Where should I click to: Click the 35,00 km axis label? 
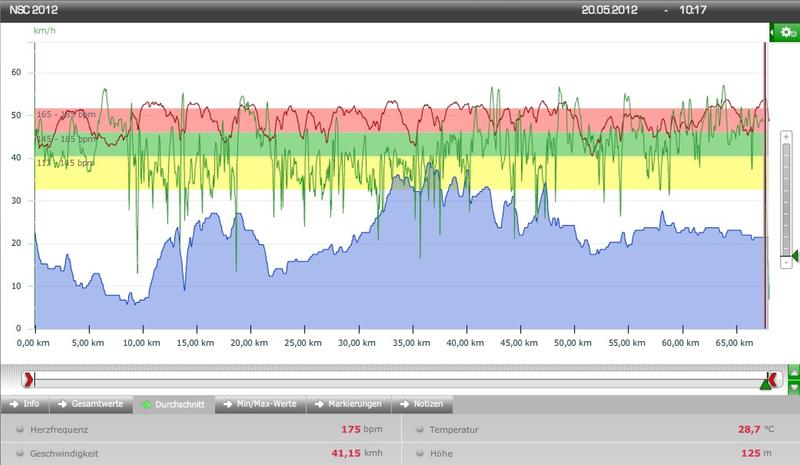(411, 343)
